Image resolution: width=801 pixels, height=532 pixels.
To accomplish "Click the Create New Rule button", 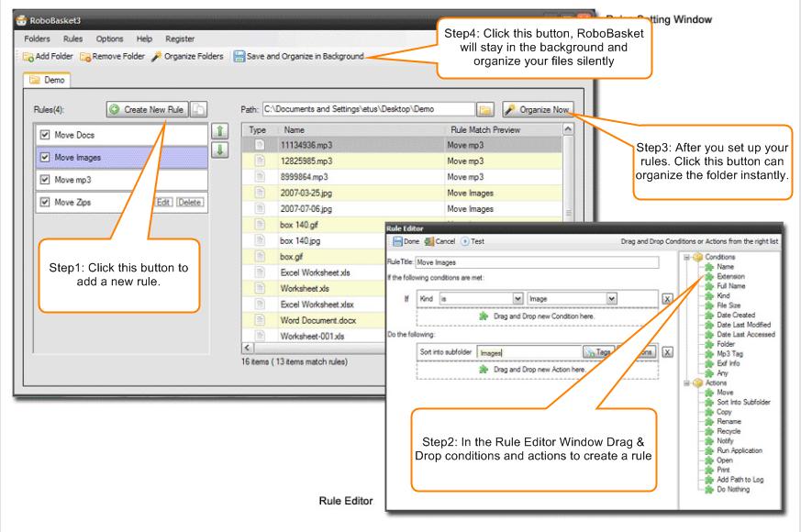I will [148, 109].
